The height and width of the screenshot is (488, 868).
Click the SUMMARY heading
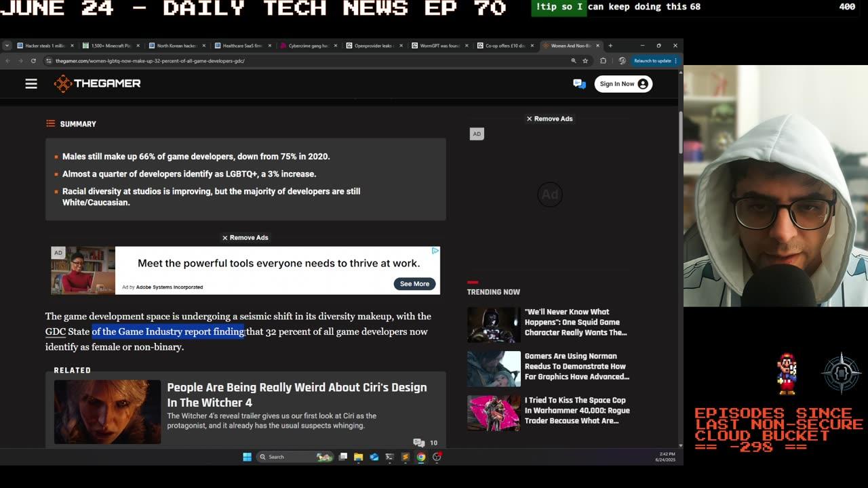(78, 124)
